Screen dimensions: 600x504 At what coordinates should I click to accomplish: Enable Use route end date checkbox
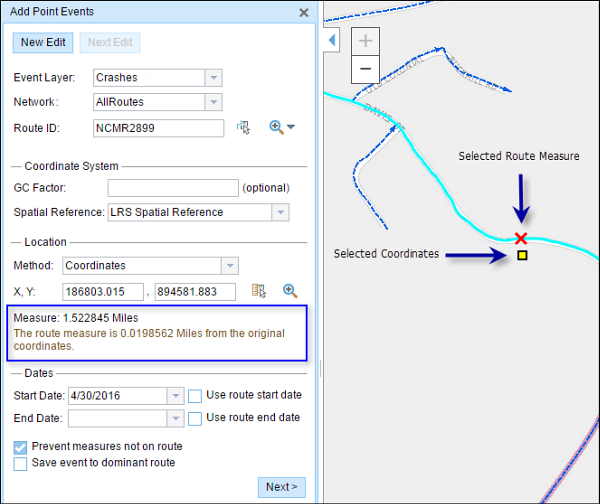195,417
